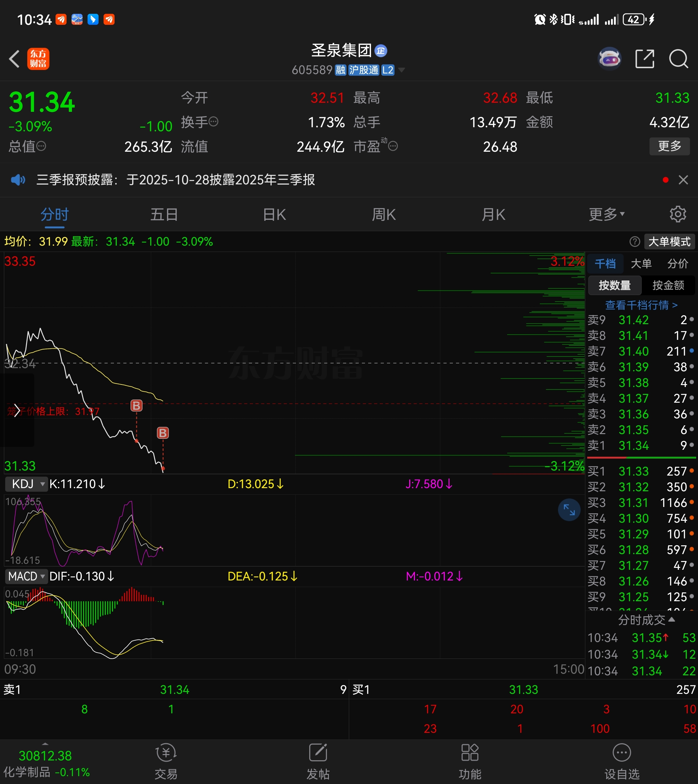The width and height of the screenshot is (698, 784).
Task: Tap the help question mark icon
Action: (x=635, y=241)
